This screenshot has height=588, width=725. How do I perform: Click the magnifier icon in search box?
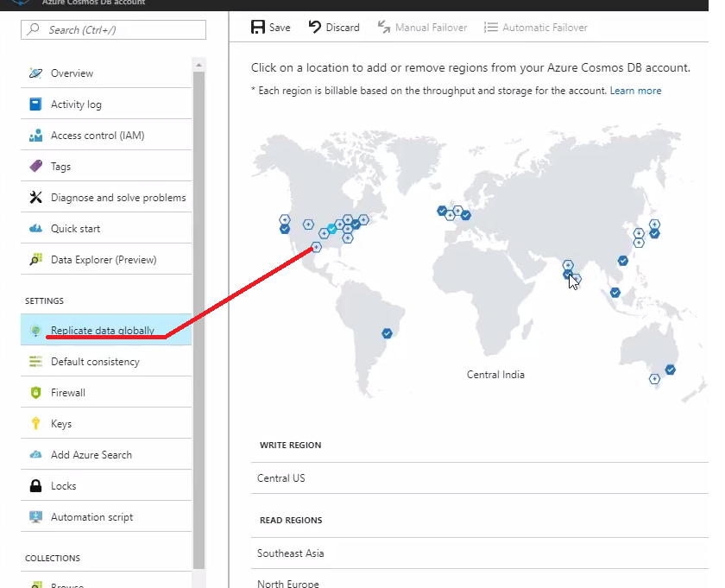(33, 29)
